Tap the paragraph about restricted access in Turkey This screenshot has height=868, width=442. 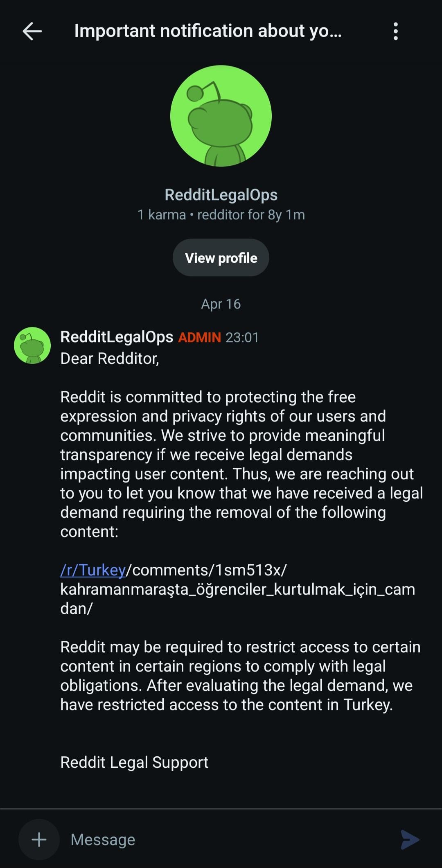click(241, 676)
